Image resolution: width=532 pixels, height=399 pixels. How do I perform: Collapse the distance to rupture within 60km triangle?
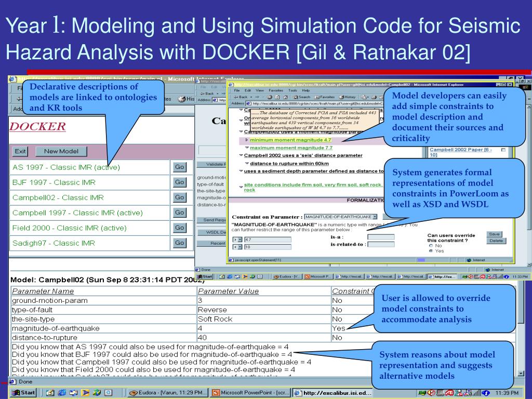pyautogui.click(x=247, y=163)
